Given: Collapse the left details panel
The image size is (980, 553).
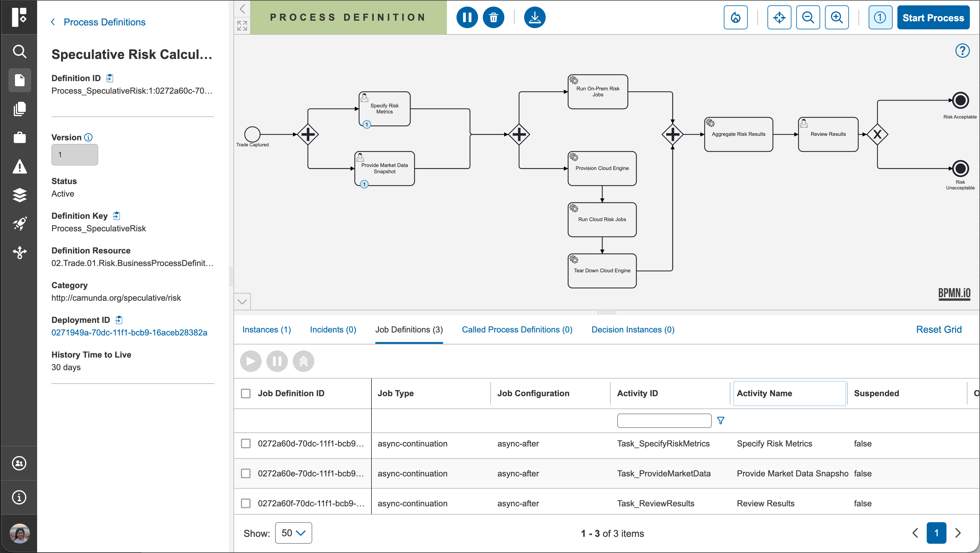Looking at the screenshot, I should (x=242, y=9).
